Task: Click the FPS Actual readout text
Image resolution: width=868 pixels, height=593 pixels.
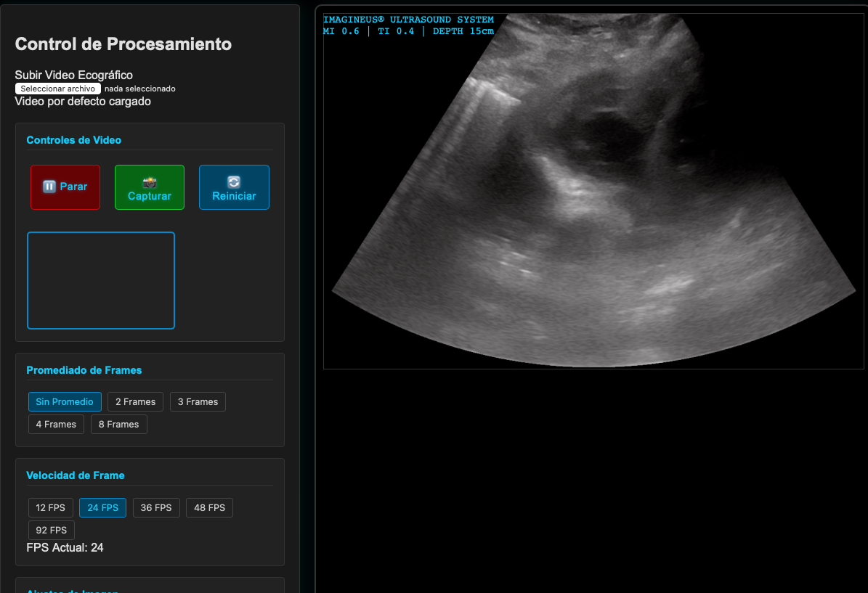Action: tap(65, 548)
